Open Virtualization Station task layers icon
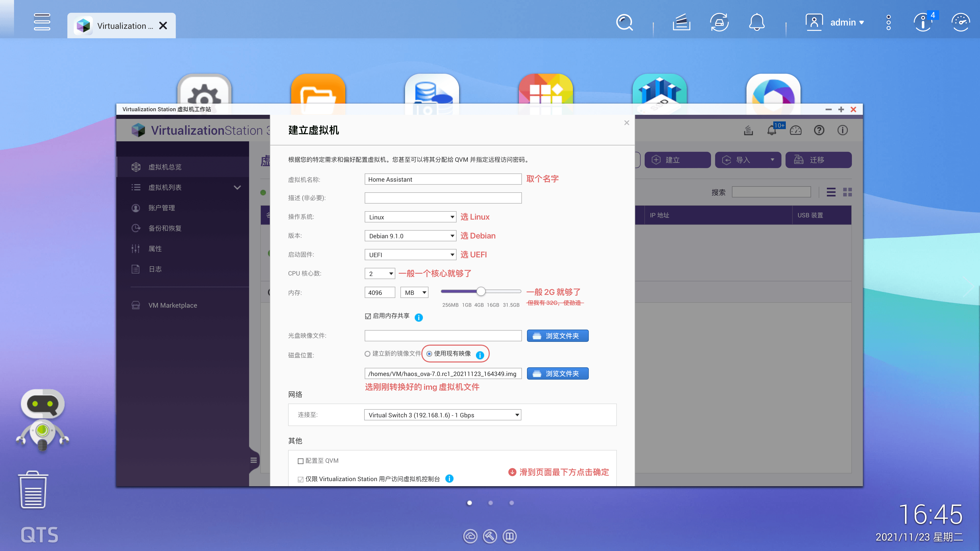 [x=748, y=130]
